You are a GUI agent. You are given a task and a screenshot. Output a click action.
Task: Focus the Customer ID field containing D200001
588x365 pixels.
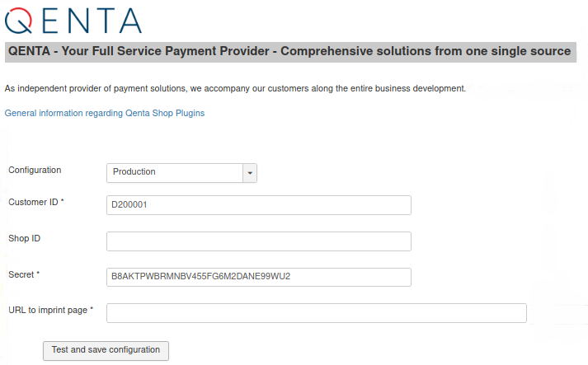[x=259, y=205]
